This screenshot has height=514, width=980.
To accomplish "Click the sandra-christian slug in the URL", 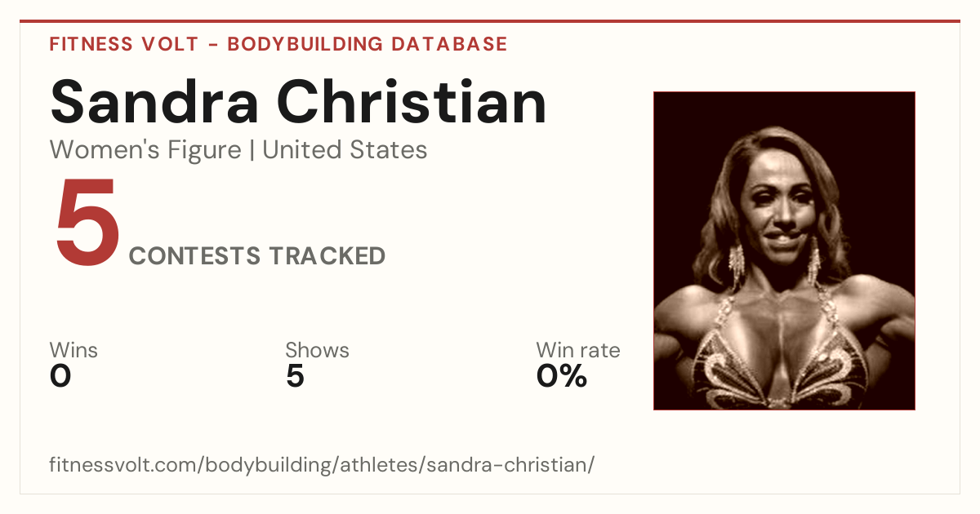I will (x=505, y=465).
